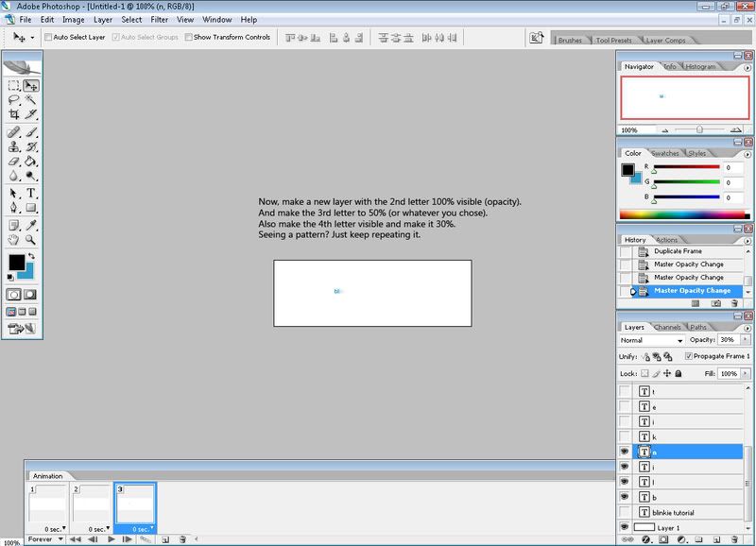Duplicate the current animation frame
756x546 pixels.
(164, 539)
